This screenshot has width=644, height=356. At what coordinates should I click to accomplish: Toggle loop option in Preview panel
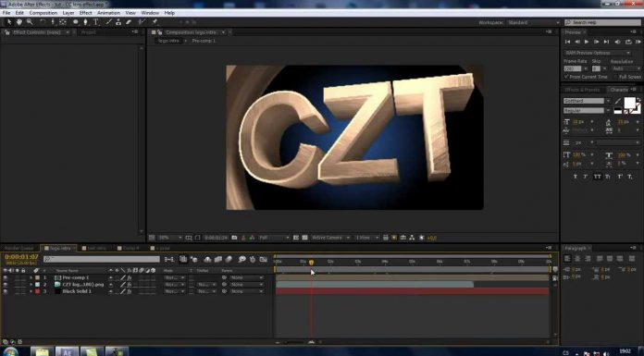[628, 42]
